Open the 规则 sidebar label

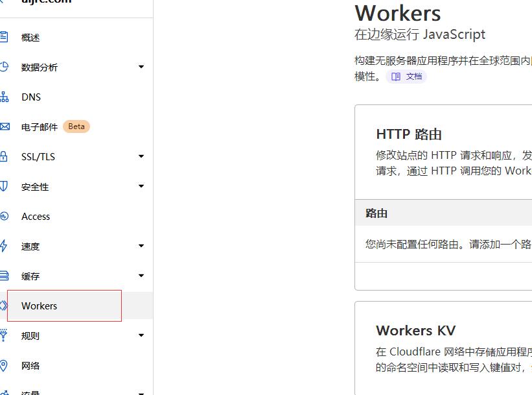click(30, 336)
